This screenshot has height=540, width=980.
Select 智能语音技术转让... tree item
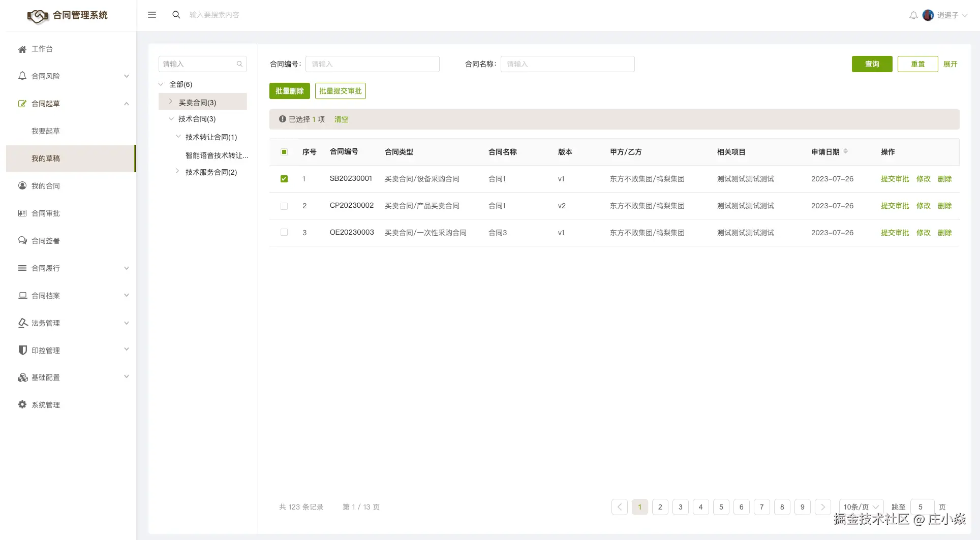coord(217,155)
